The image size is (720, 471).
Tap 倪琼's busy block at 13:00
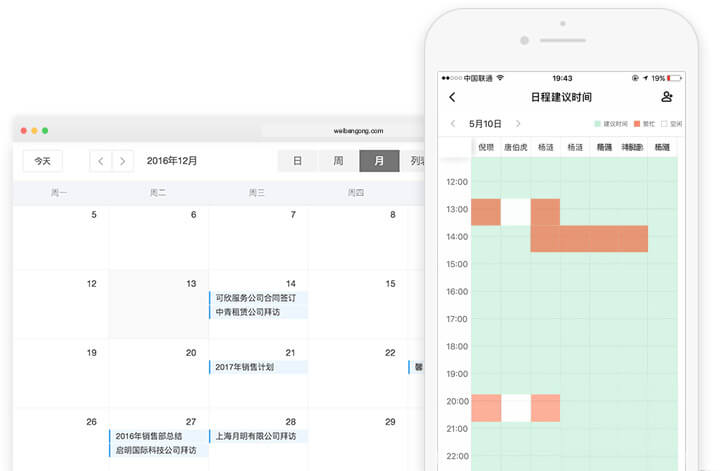click(485, 212)
